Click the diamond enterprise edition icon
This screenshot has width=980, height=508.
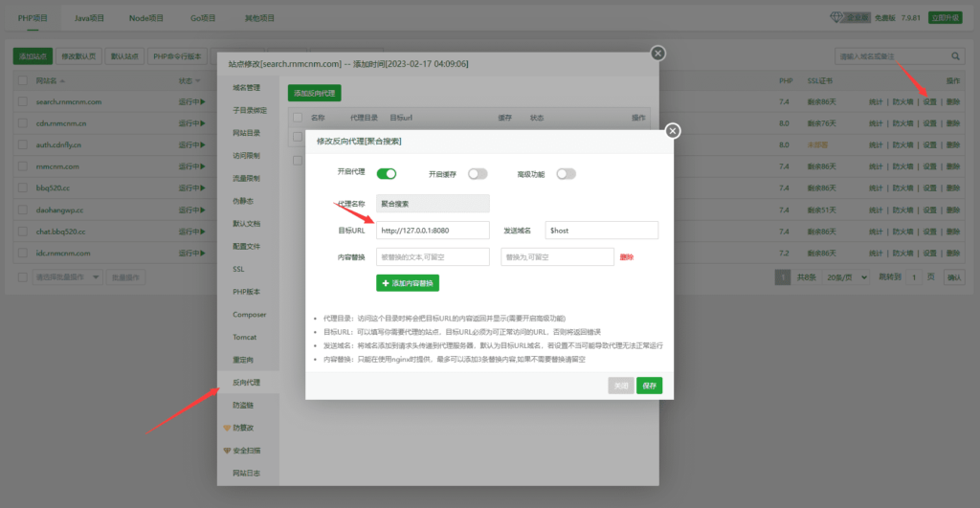(836, 17)
